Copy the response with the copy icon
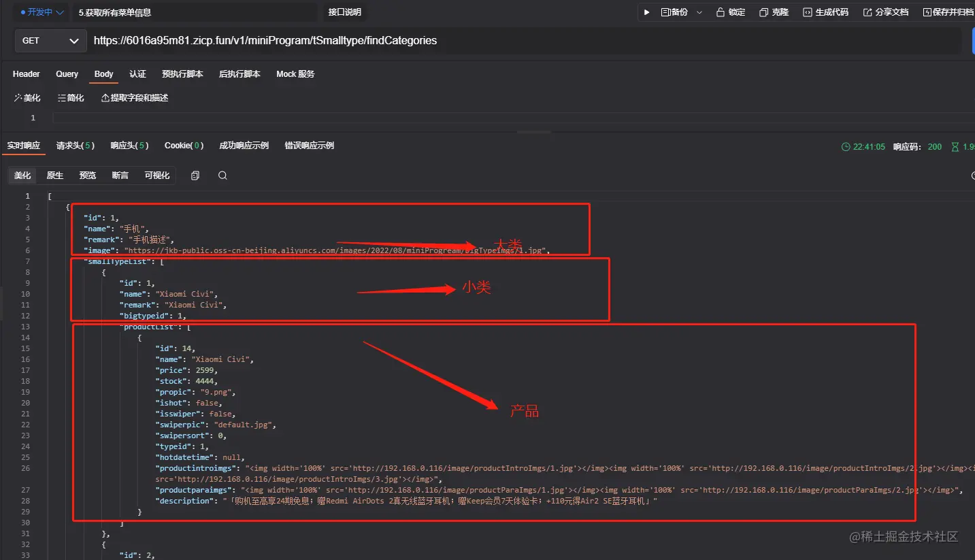975x560 pixels. [195, 176]
